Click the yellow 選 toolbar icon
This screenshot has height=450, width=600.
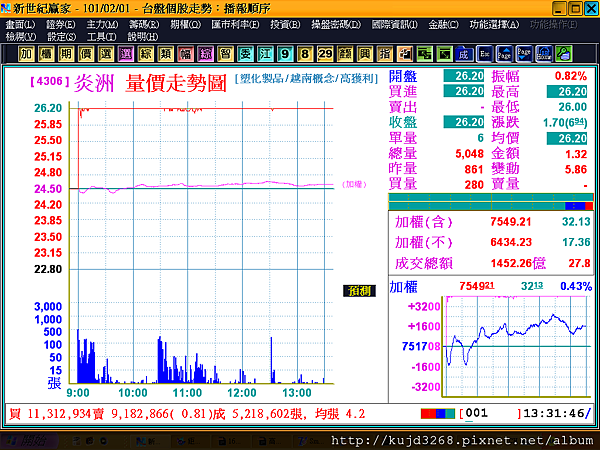tap(106, 54)
